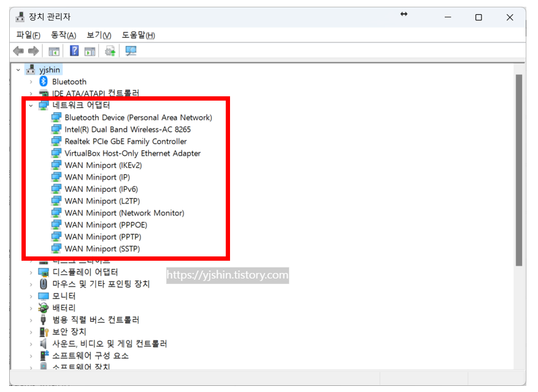Viewport: 538px width, 392px height.
Task: Click the yjshin computer root icon
Action: (31, 70)
